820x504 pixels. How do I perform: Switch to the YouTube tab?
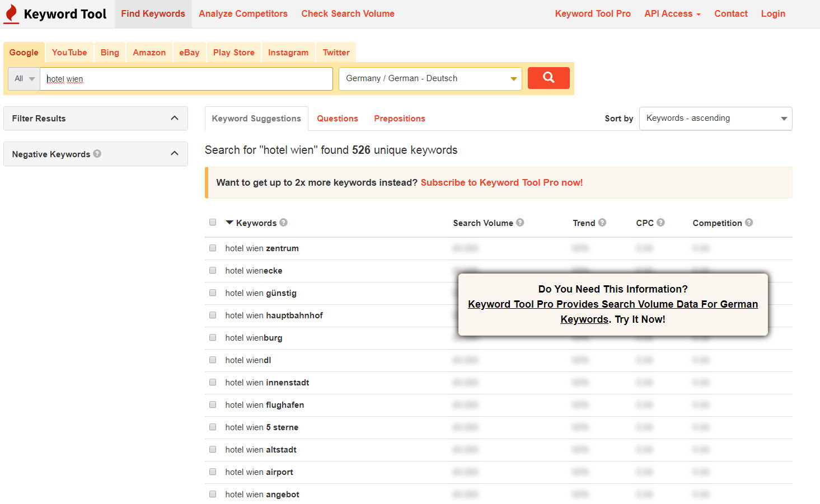point(69,53)
